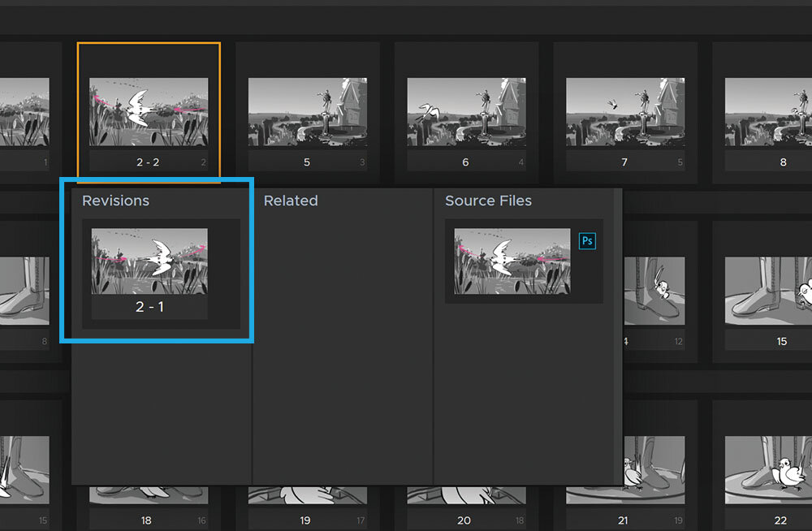Click the Revisions heading
This screenshot has width=812, height=531.
coord(115,201)
